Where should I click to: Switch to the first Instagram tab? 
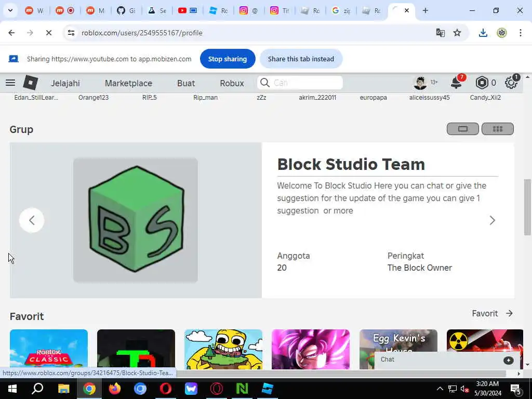coord(249,10)
